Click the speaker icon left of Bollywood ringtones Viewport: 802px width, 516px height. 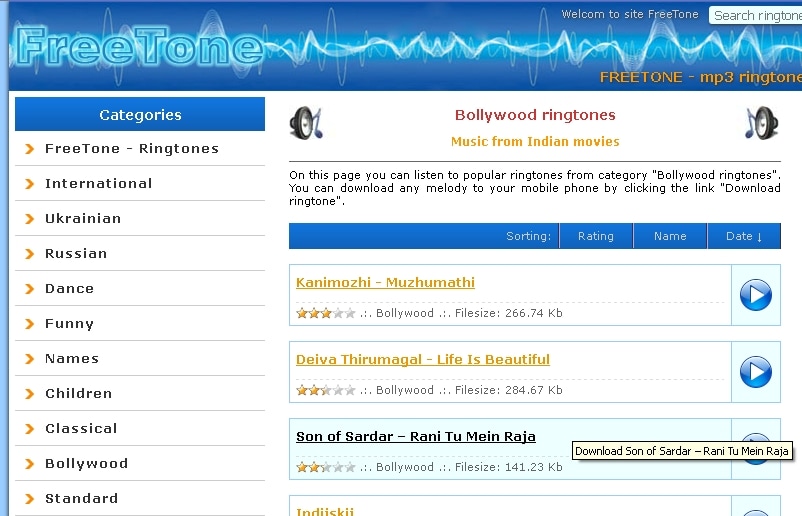coord(306,123)
